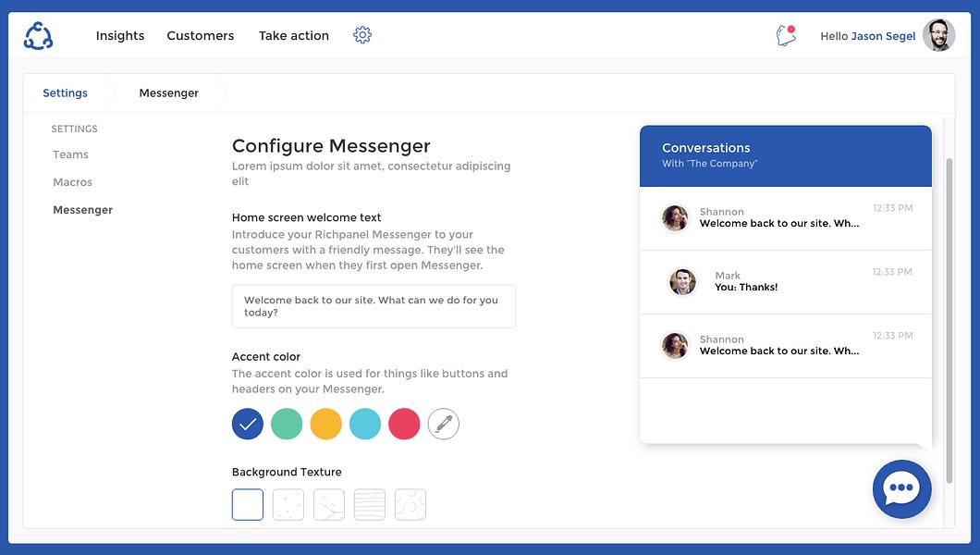
Task: Open the custom color eyedropper picker
Action: coord(443,424)
